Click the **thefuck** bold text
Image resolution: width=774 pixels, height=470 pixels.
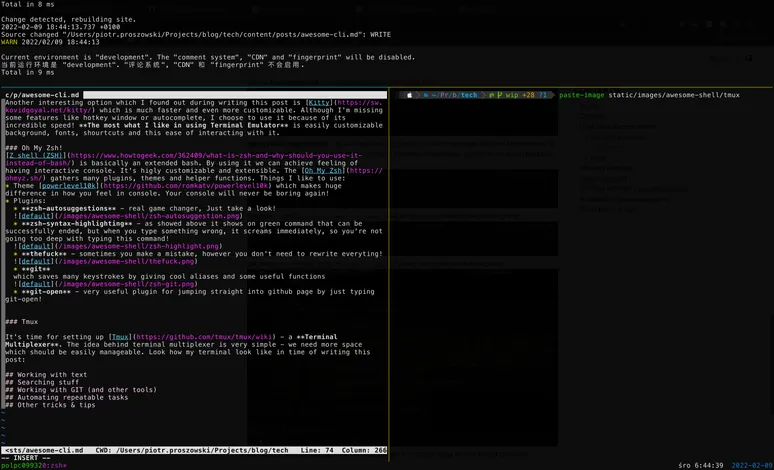coord(44,254)
